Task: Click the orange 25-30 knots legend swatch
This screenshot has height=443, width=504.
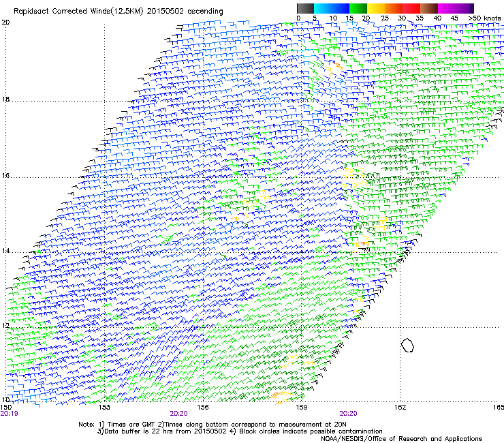Action: coord(394,8)
